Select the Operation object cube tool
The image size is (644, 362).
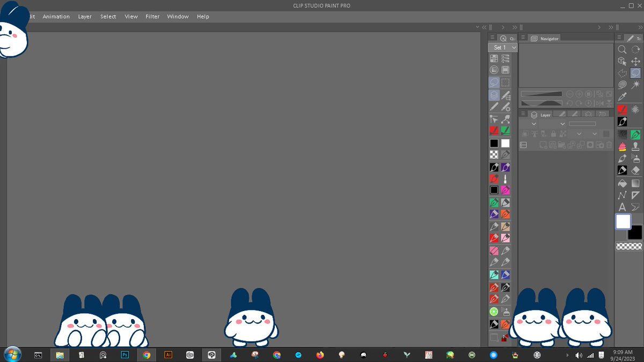622,62
